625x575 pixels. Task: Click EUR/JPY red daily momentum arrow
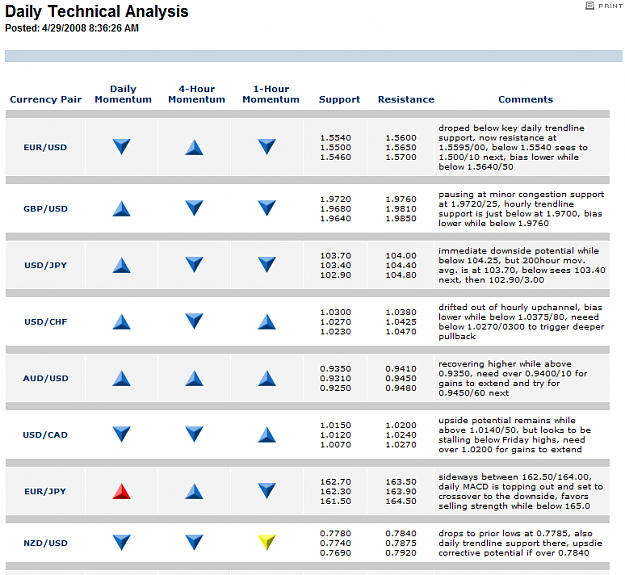122,491
